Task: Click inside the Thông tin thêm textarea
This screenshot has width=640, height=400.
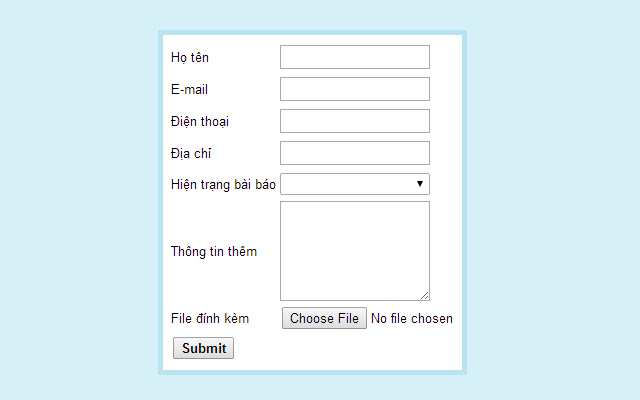Action: click(x=354, y=250)
